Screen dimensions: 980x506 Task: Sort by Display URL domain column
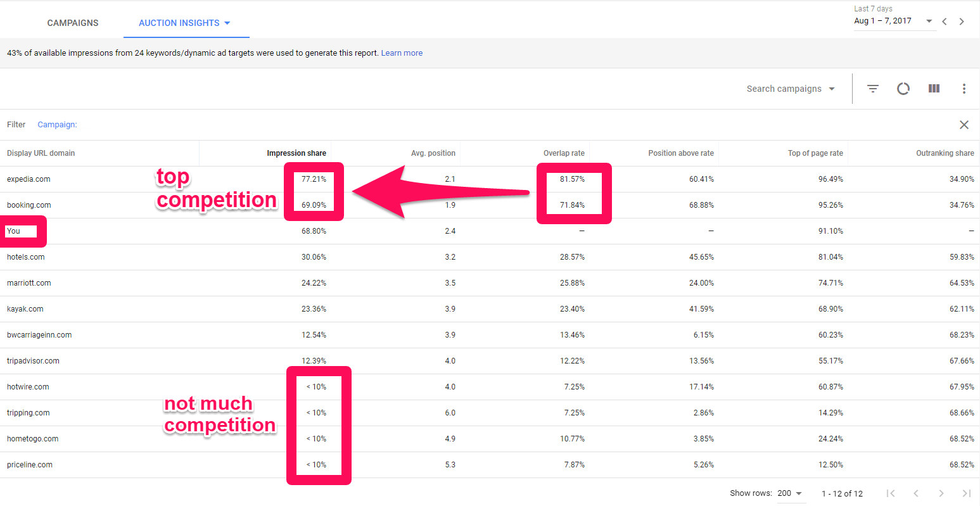[x=41, y=153]
